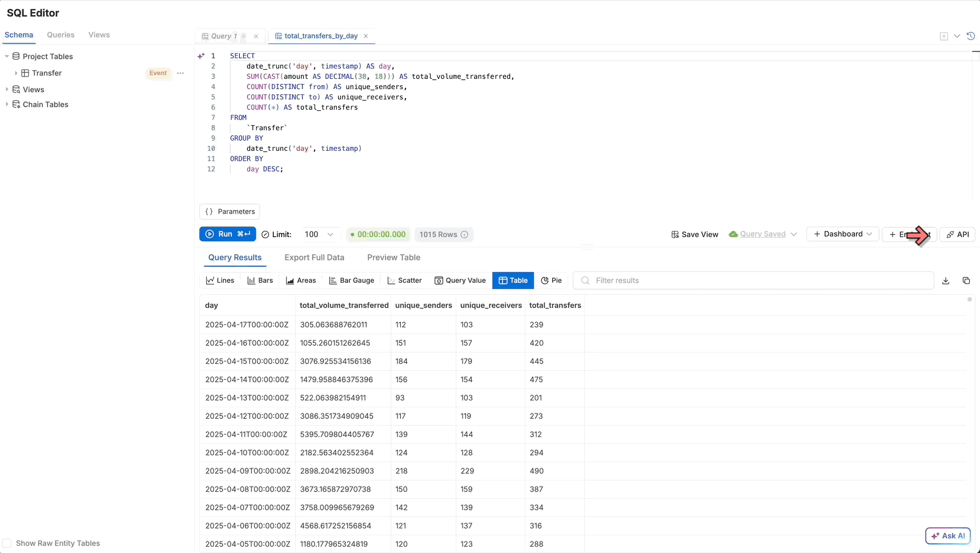Click the copy results icon
This screenshot has width=980, height=553.
pos(966,280)
